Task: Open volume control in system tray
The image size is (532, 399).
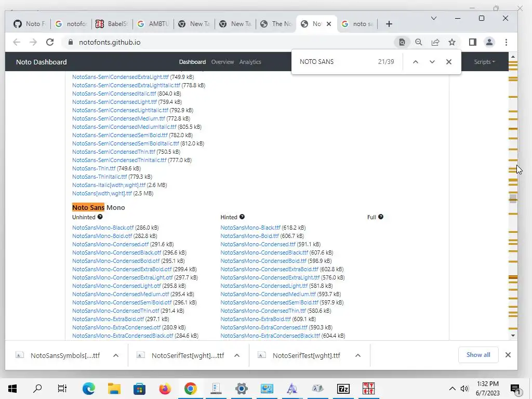Action: (x=464, y=389)
